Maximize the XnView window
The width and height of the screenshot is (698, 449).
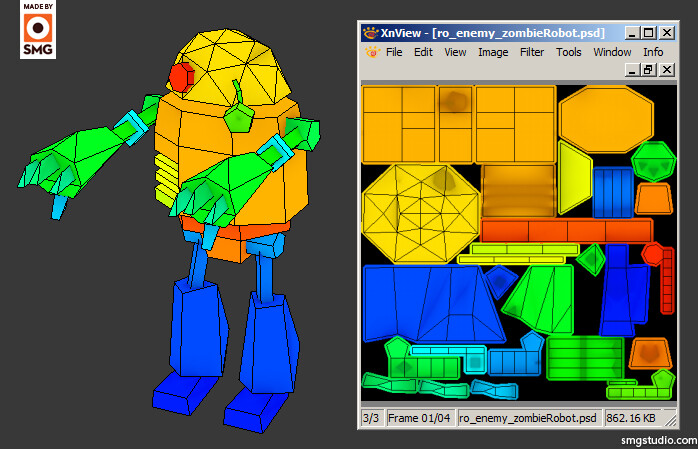[649, 33]
